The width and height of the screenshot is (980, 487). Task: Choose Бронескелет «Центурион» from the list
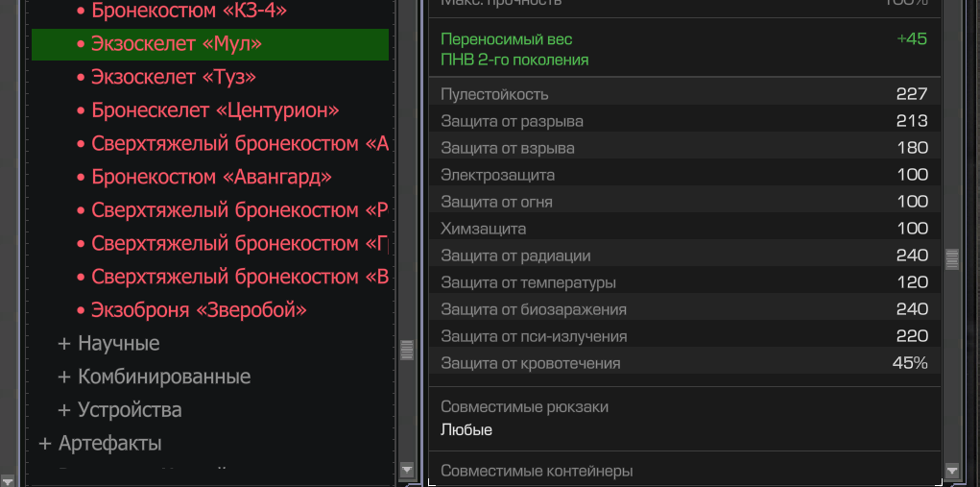[215, 110]
